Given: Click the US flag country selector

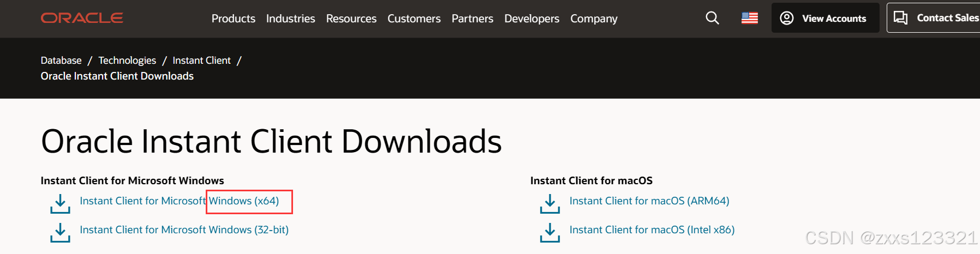Looking at the screenshot, I should (750, 18).
